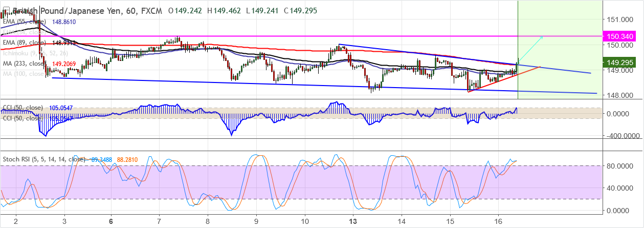Screen dimensions: 644x228
Task: Click date label 16 on the time axis
Action: pyautogui.click(x=498, y=221)
